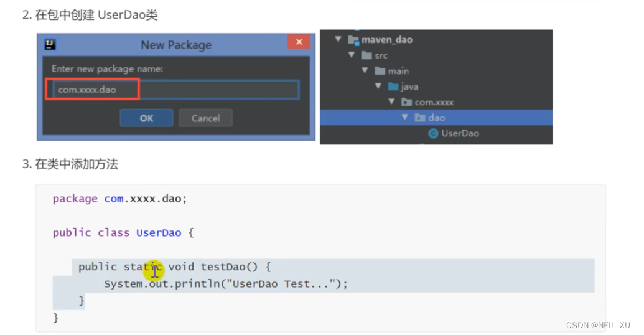This screenshot has height=335, width=644.
Task: Select the java source root folder icon
Action: coord(393,87)
